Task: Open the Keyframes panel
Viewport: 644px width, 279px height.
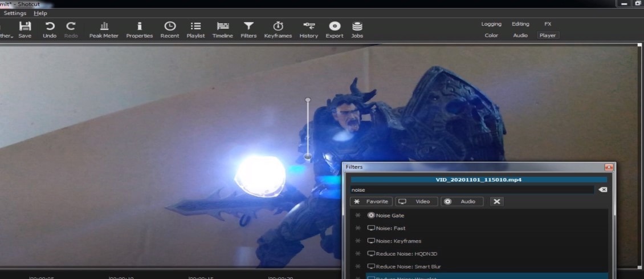Action: 278,30
